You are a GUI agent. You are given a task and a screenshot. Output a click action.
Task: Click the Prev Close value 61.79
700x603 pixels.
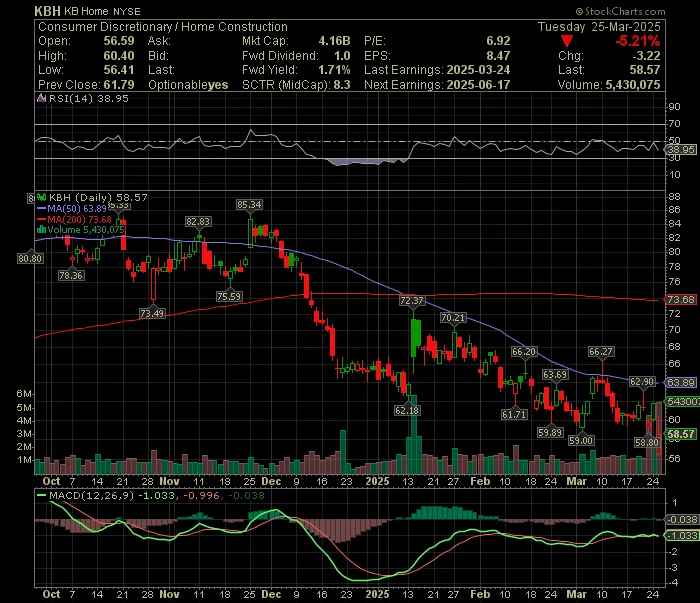[119, 85]
